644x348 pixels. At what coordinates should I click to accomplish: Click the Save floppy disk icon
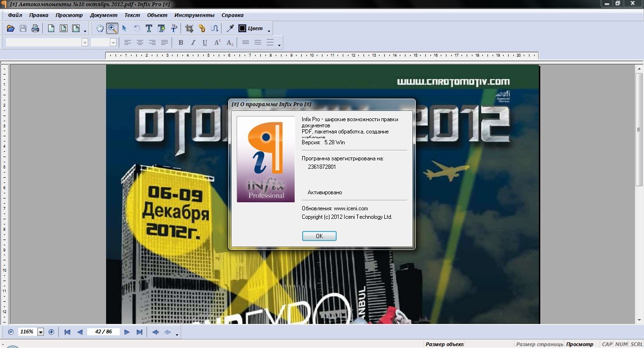point(23,29)
